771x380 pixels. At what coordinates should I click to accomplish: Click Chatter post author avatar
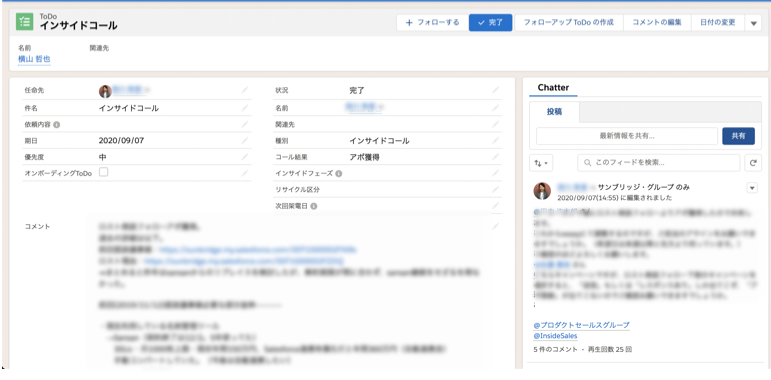pos(542,191)
